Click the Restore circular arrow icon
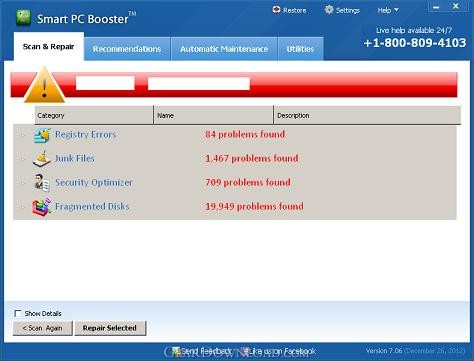This screenshot has height=361, width=474. 276,10
